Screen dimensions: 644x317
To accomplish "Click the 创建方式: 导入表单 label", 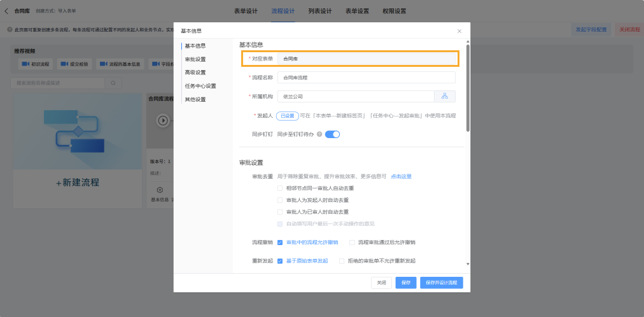I will 56,11.
